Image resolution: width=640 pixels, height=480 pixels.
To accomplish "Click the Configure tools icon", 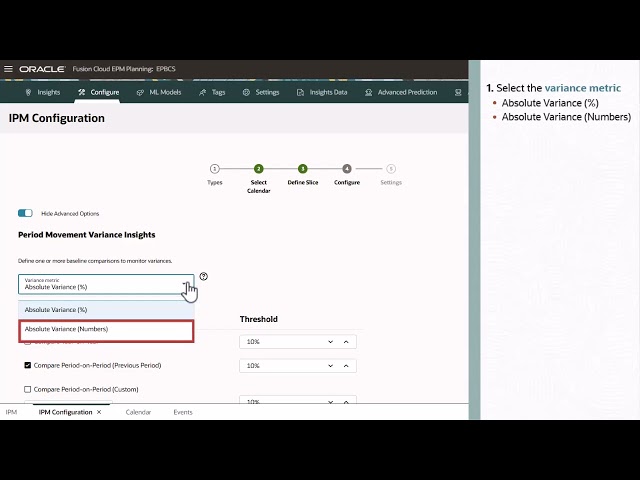I will tap(82, 92).
